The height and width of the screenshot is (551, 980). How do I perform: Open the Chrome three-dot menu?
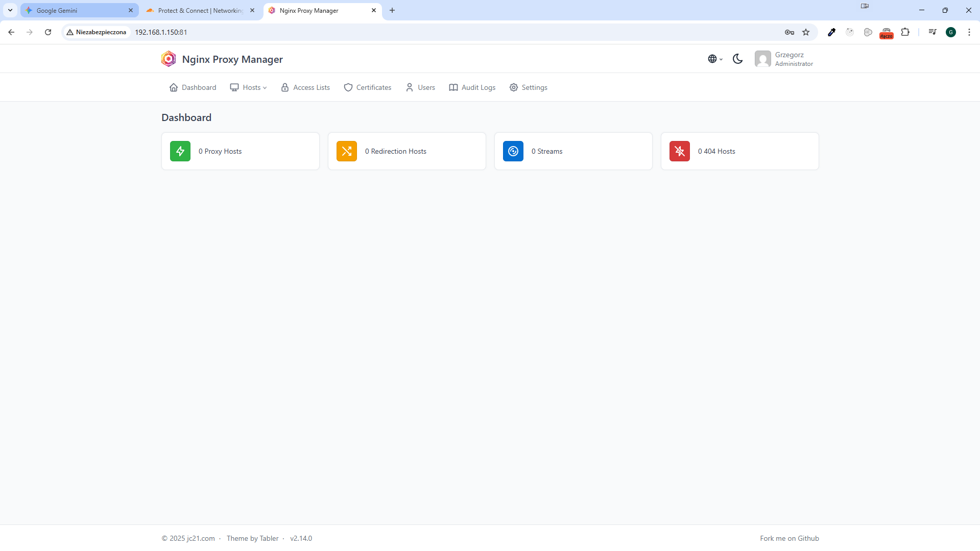click(x=969, y=32)
